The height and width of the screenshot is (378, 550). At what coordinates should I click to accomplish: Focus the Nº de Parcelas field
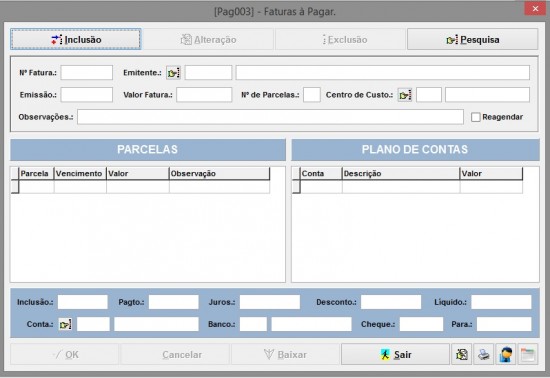click(x=312, y=95)
